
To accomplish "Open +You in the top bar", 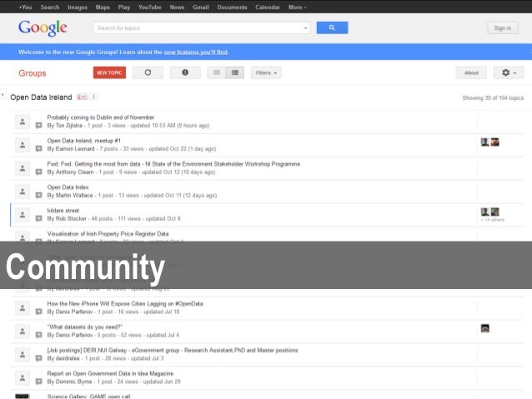I will [25, 7].
